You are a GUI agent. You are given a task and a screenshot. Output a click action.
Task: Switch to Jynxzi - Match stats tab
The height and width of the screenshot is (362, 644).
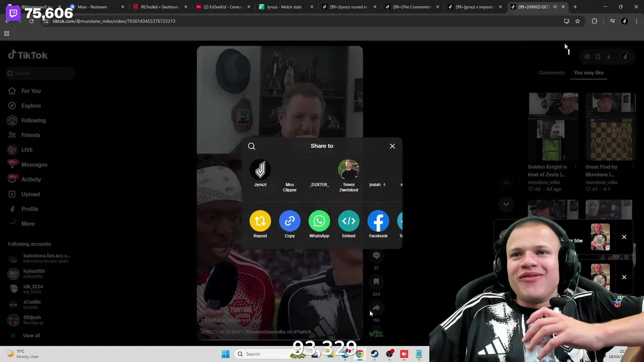tap(286, 7)
